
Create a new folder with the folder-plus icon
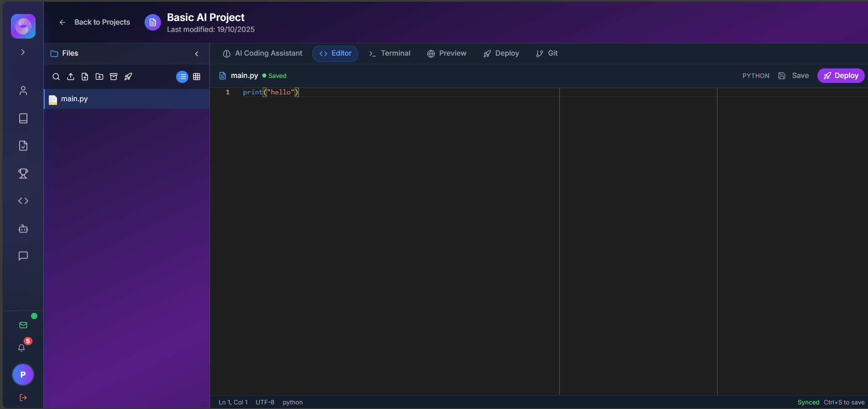tap(99, 77)
